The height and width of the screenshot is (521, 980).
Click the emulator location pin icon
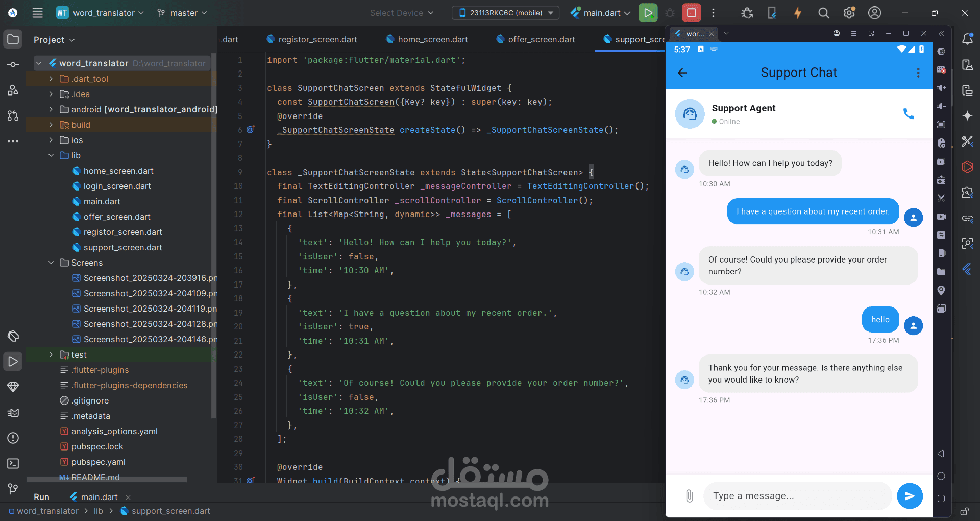pos(942,290)
